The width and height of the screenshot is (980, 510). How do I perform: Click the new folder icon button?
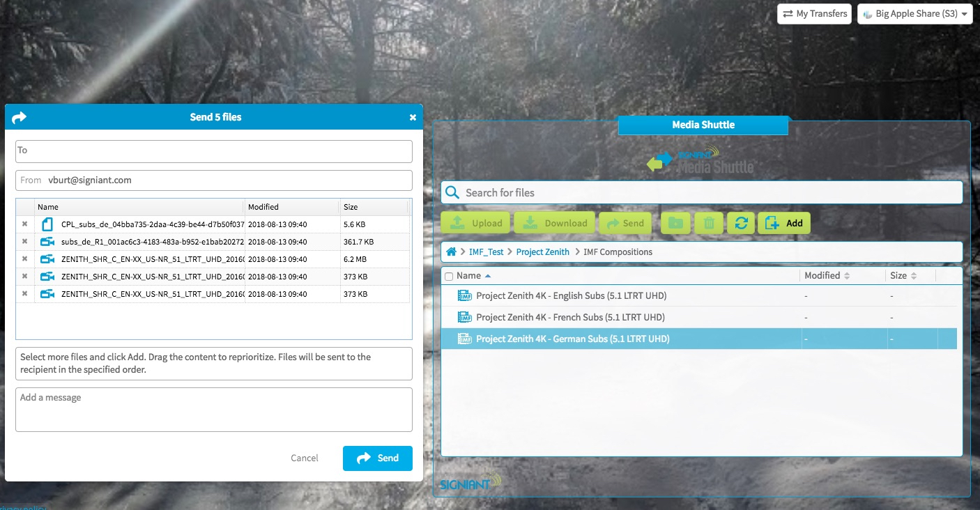click(x=675, y=223)
